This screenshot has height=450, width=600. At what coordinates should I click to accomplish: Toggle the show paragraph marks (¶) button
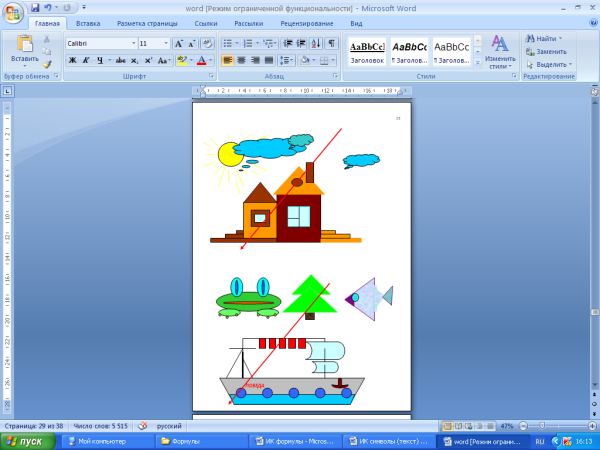[332, 44]
